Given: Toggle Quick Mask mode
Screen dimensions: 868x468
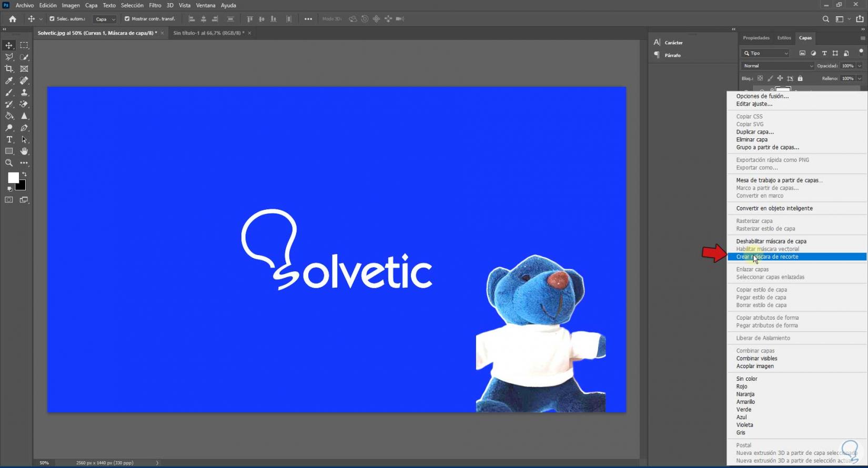Looking at the screenshot, I should click(x=9, y=200).
